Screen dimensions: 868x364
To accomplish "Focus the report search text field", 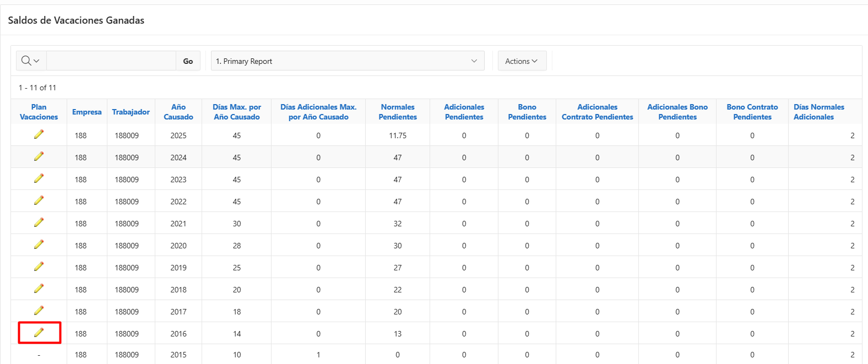I will coord(111,61).
